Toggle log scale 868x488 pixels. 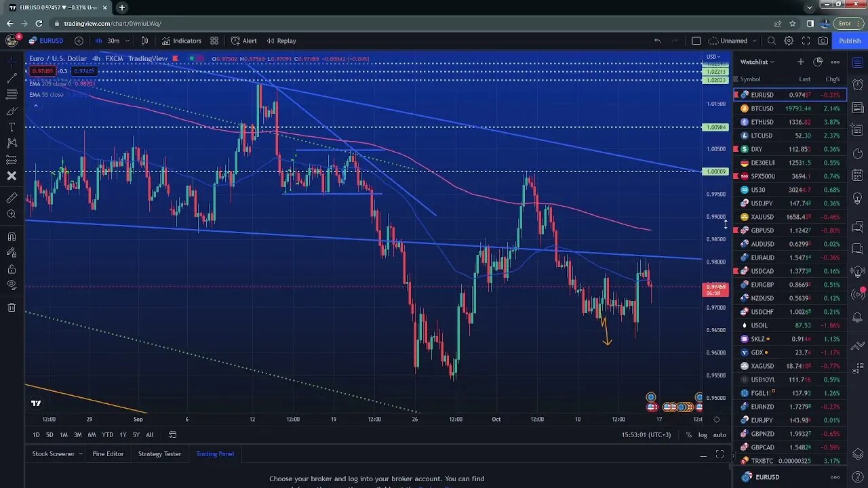tap(702, 434)
